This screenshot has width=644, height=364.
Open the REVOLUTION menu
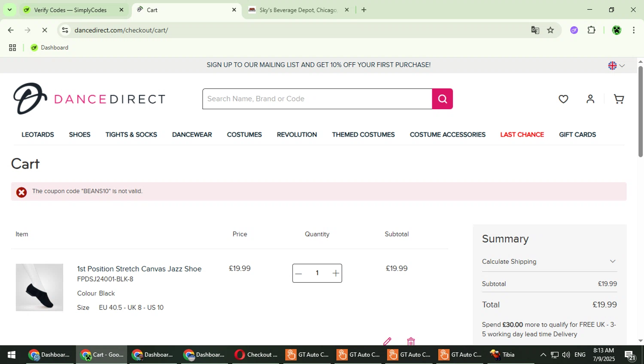(x=297, y=135)
